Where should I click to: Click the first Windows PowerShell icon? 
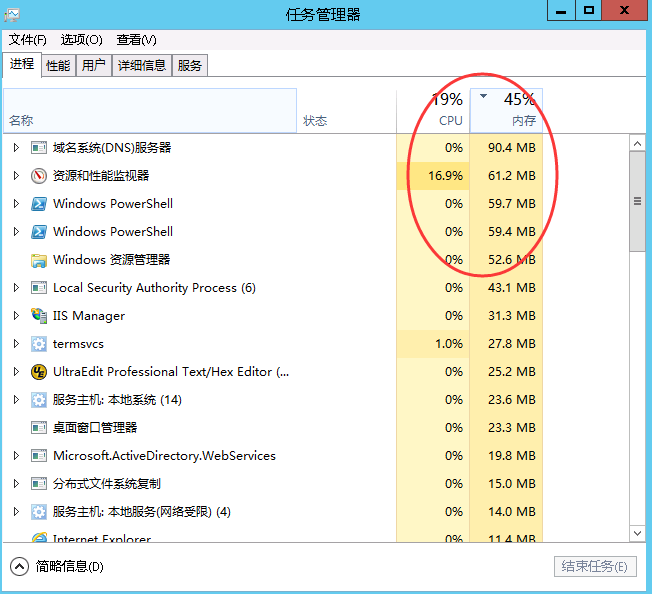39,204
